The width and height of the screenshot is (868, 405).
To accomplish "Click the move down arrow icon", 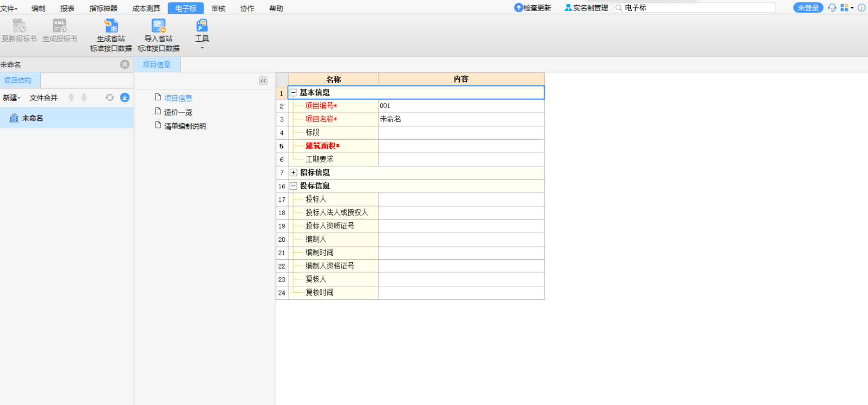I will (x=84, y=97).
